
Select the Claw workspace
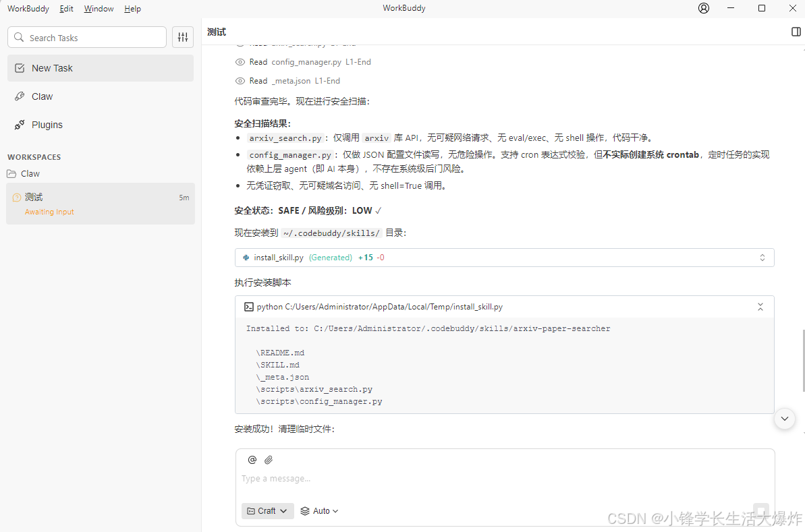click(100, 174)
